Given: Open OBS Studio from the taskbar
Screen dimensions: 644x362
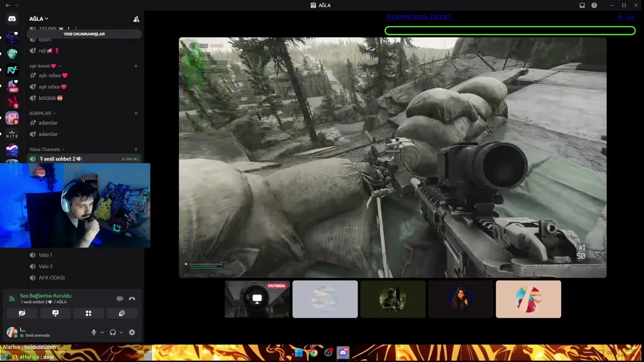Looking at the screenshot, I should (329, 353).
